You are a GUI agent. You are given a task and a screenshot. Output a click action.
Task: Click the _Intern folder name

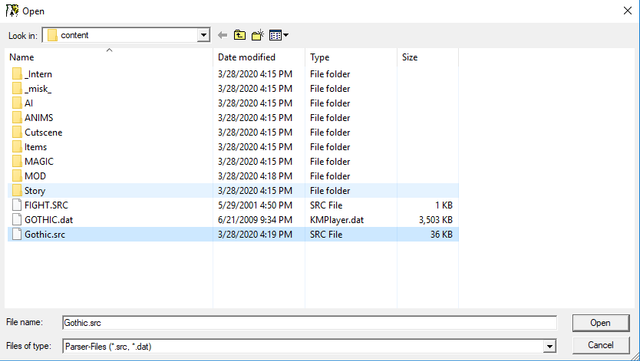(38, 74)
